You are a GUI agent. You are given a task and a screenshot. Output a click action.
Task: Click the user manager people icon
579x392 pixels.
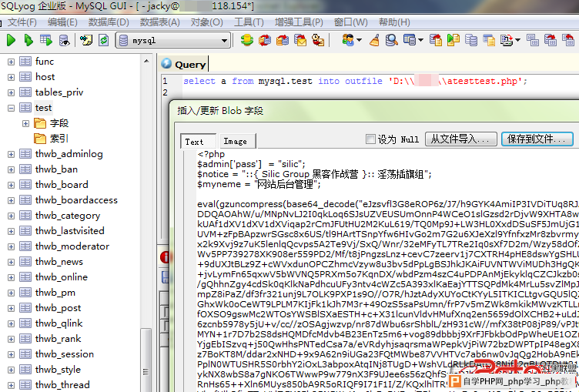(x=348, y=40)
